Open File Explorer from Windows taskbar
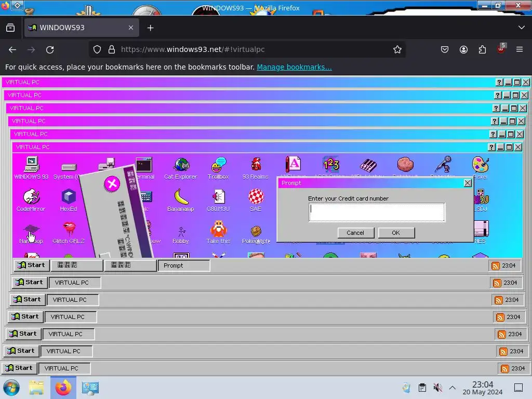 36,388
